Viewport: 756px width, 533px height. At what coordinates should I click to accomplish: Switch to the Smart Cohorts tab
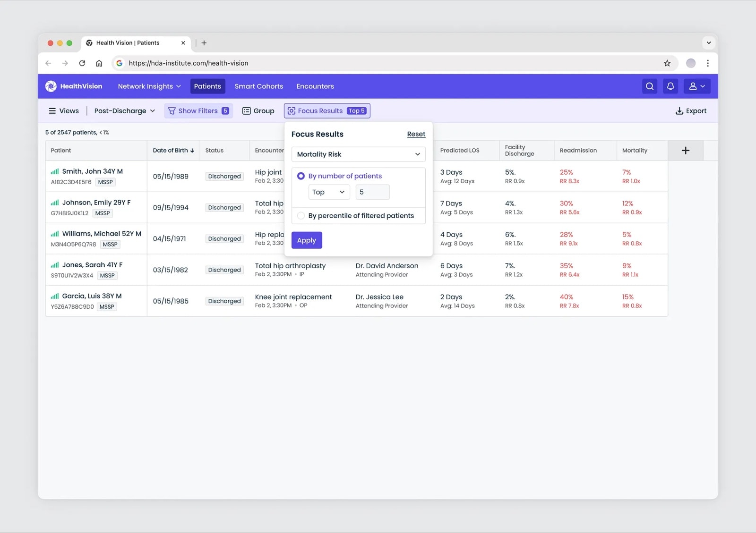click(x=259, y=86)
